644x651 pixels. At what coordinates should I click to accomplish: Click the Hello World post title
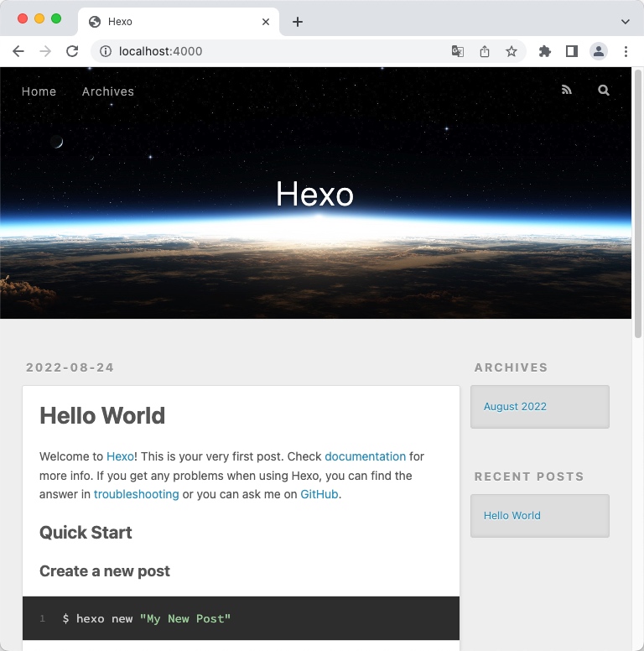(x=102, y=415)
